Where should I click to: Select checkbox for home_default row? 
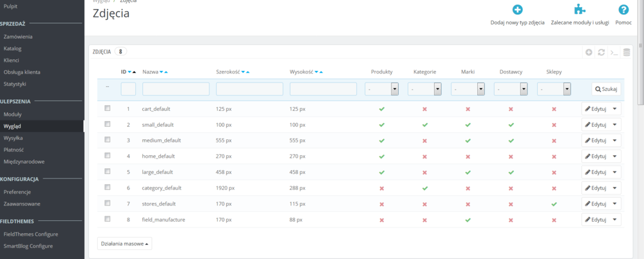click(108, 155)
